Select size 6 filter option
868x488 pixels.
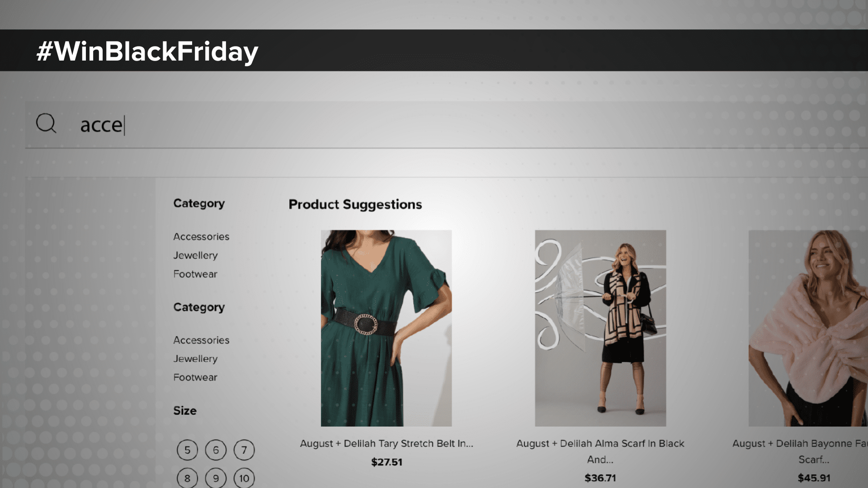coord(216,450)
